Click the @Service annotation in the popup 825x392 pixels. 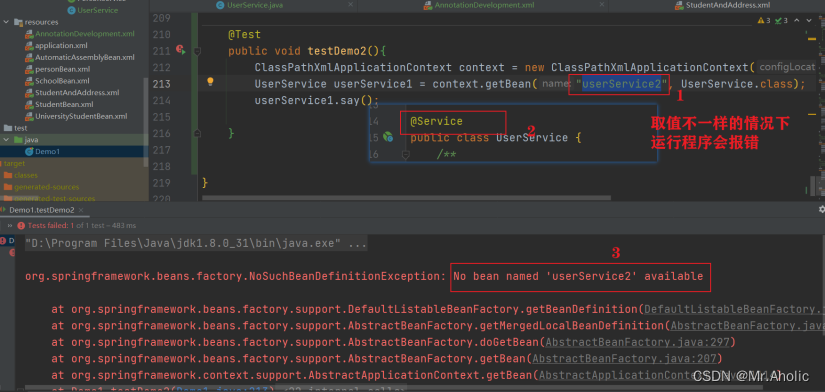coord(436,122)
